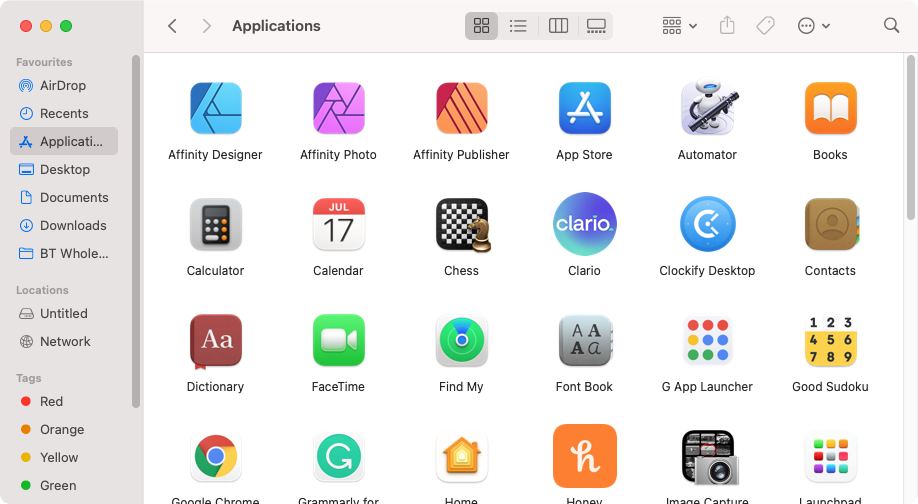
Task: Open Affinity Designer app icon
Action: point(215,108)
